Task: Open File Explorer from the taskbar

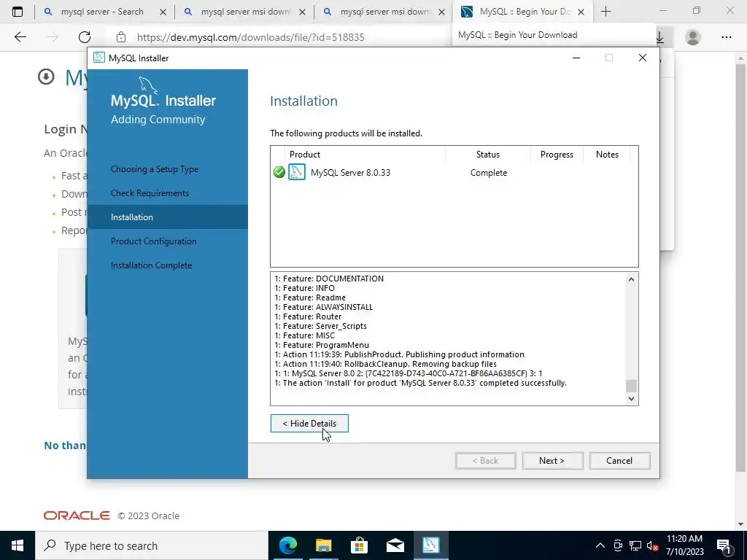Action: click(x=323, y=545)
